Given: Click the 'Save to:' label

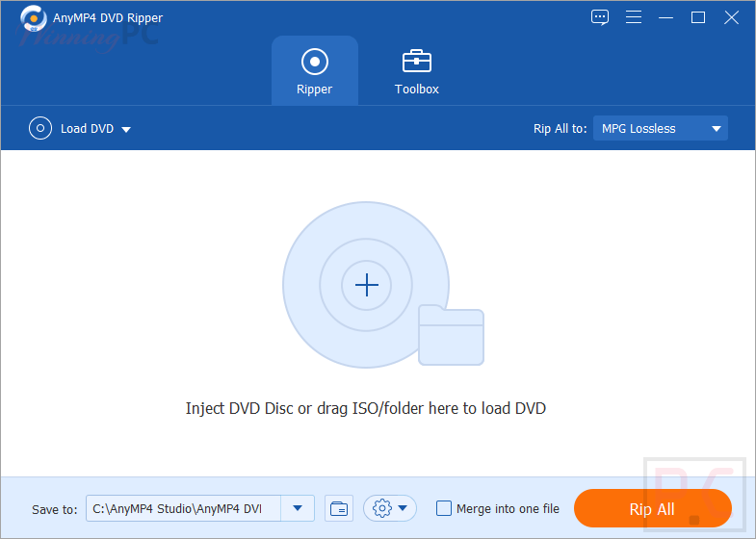Looking at the screenshot, I should coord(55,509).
